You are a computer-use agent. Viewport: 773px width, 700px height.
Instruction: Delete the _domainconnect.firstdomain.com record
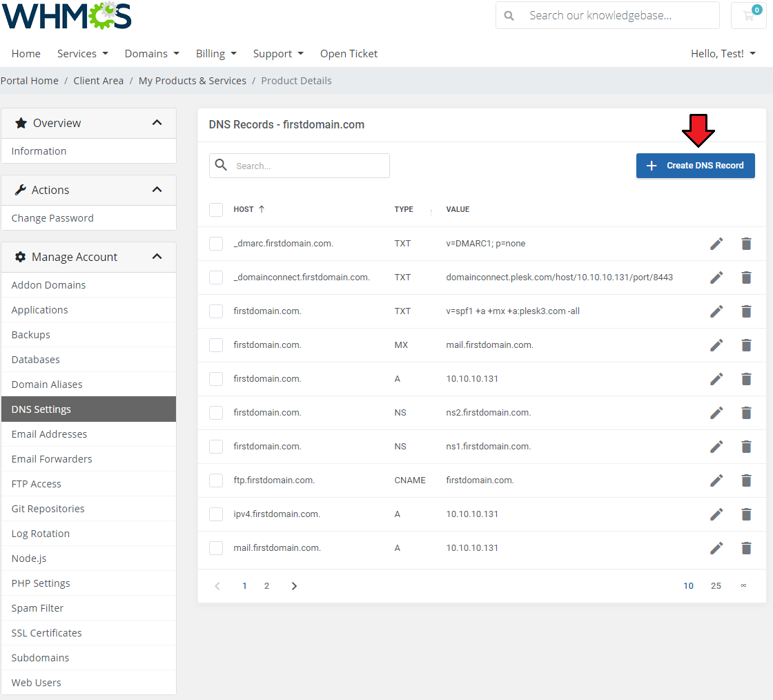pos(746,278)
